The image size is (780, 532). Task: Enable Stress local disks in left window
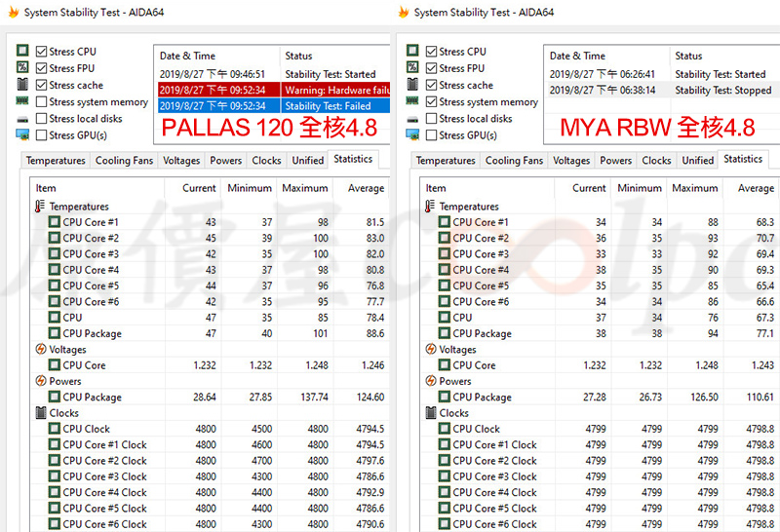[x=42, y=118]
